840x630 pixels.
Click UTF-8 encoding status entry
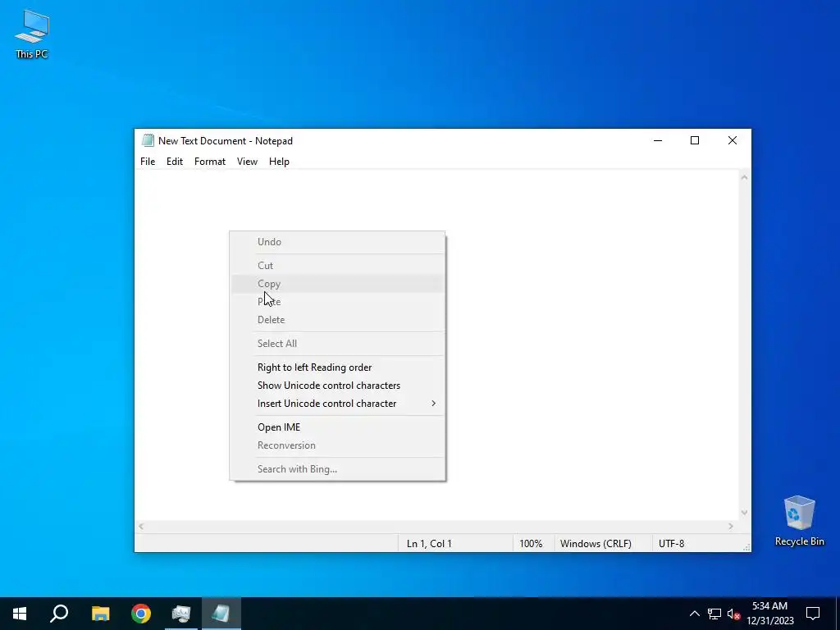(671, 543)
